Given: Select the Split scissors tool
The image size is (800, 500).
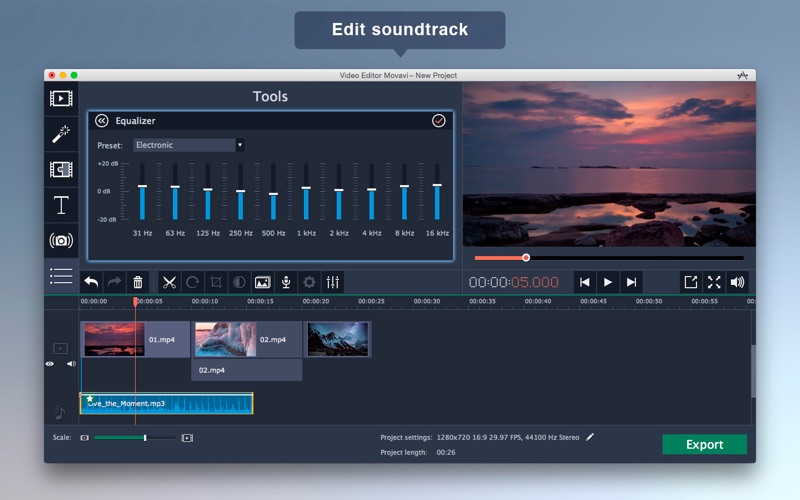Looking at the screenshot, I should point(168,283).
